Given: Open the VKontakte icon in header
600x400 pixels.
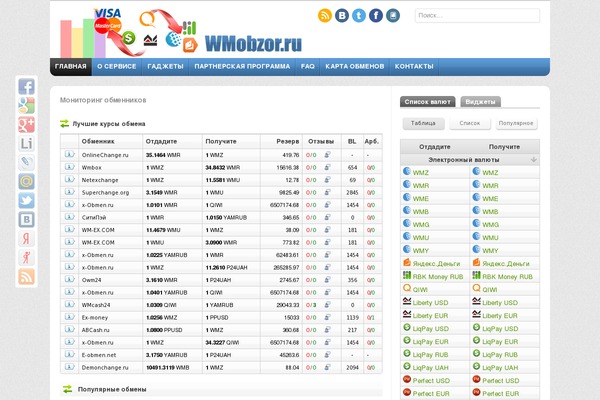Looking at the screenshot, I should 342,16.
